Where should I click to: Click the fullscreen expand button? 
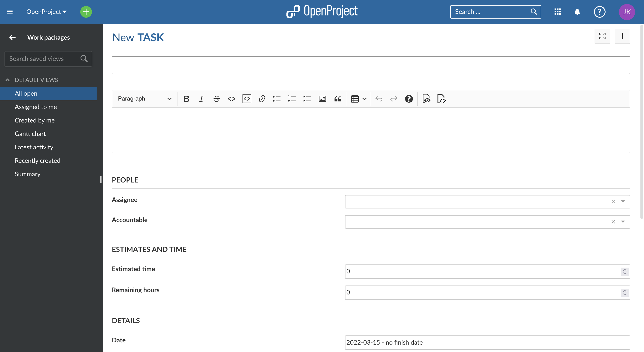602,36
